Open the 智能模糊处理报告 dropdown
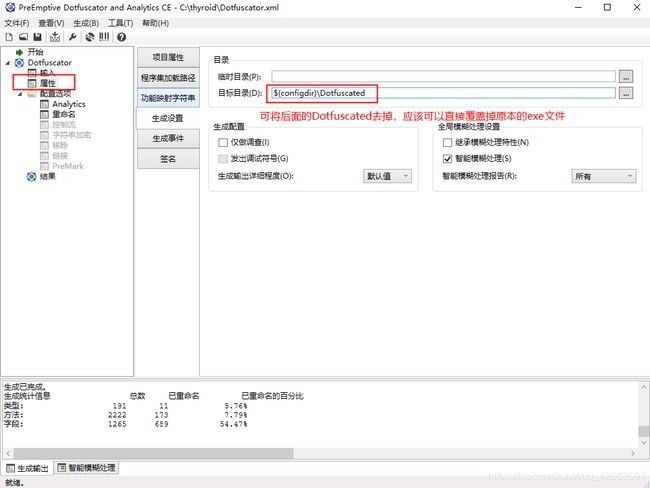Viewport: 650px width, 488px height. point(604,176)
